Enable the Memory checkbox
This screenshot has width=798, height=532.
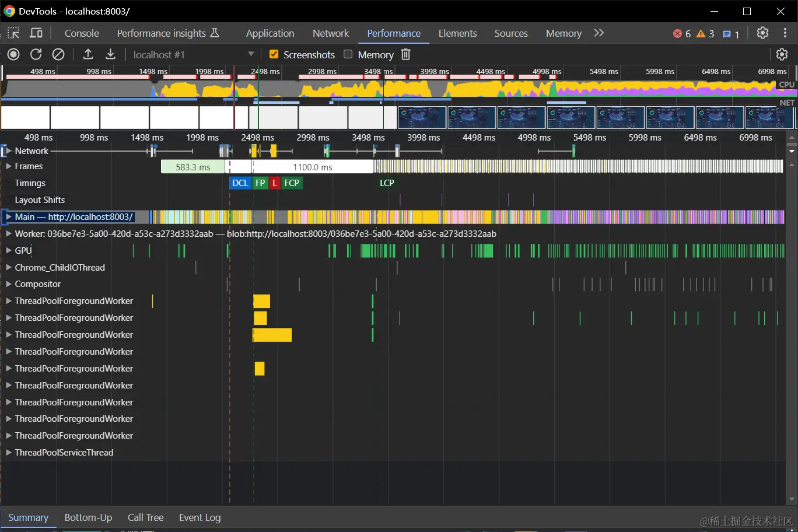click(348, 54)
